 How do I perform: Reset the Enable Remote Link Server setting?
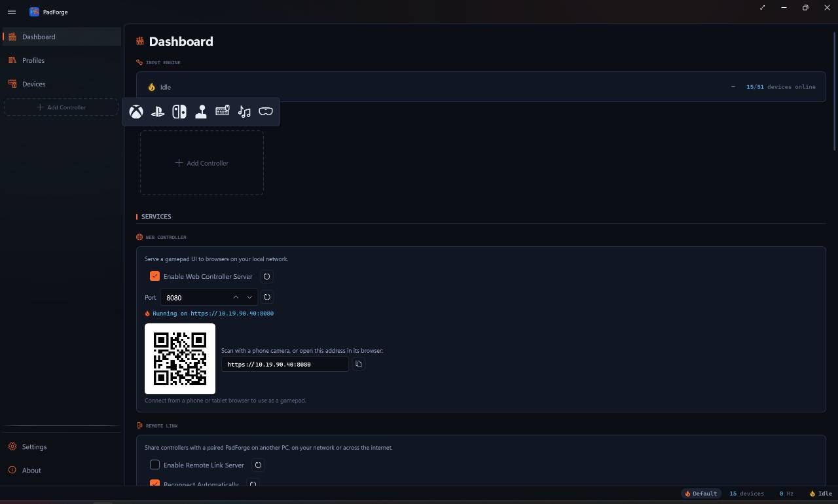click(x=259, y=465)
